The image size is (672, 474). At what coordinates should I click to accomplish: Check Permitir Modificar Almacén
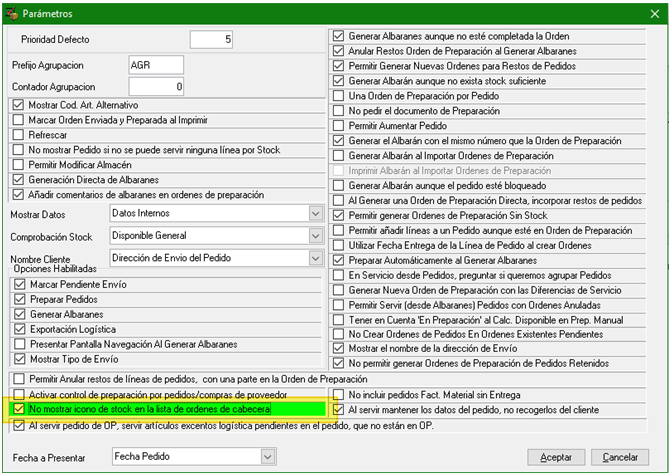point(18,165)
